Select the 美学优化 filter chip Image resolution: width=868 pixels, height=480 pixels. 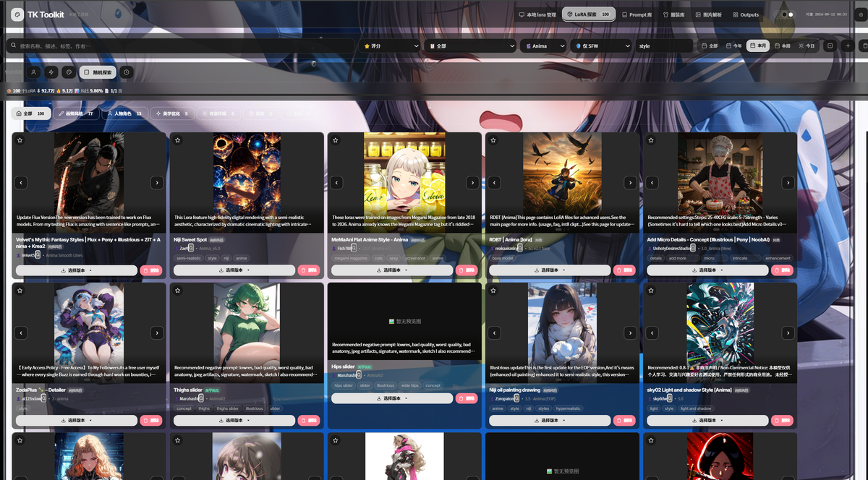(171, 113)
